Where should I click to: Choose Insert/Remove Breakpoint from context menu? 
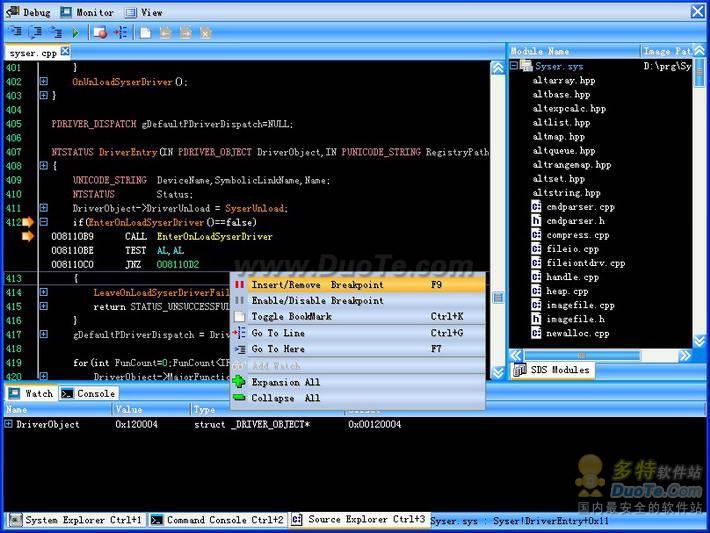tap(317, 285)
